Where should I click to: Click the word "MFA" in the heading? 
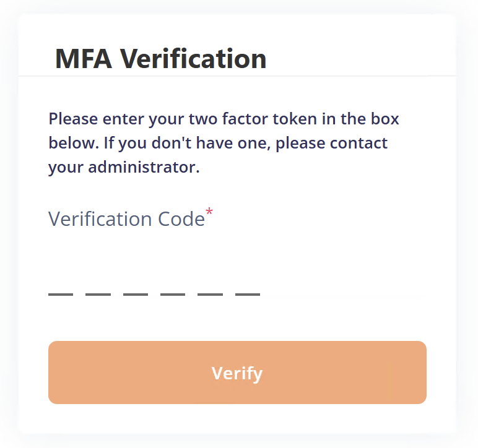pos(84,59)
